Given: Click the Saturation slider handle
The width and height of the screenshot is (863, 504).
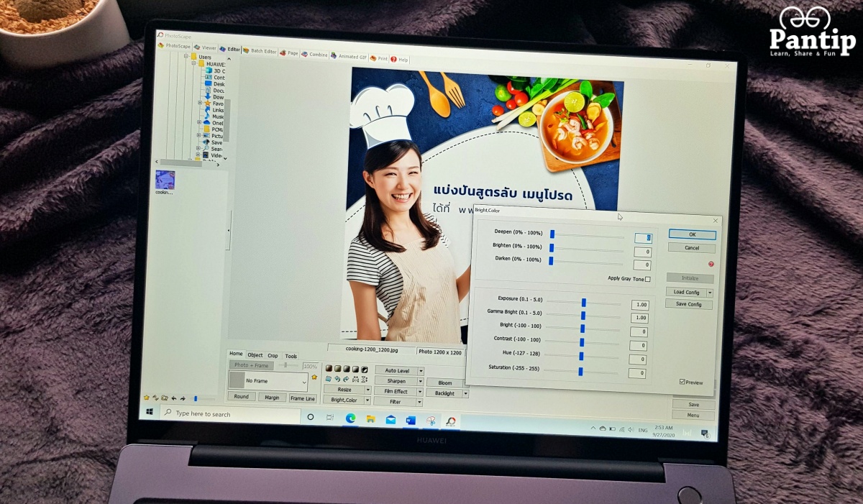Looking at the screenshot, I should pyautogui.click(x=580, y=371).
